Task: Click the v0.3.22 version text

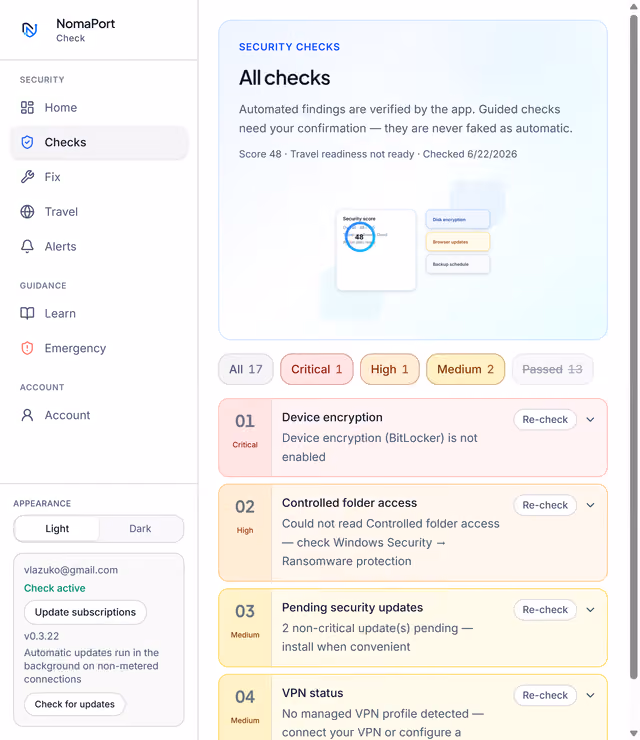Action: point(42,636)
